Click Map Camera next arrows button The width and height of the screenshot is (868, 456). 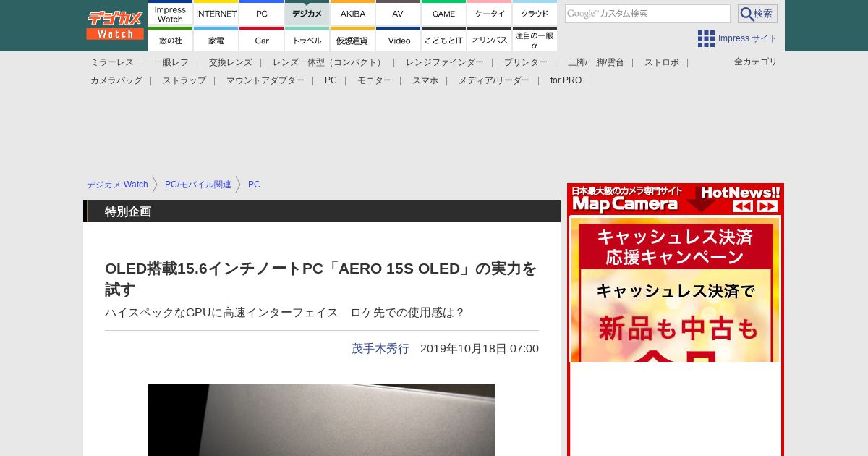[x=767, y=206]
